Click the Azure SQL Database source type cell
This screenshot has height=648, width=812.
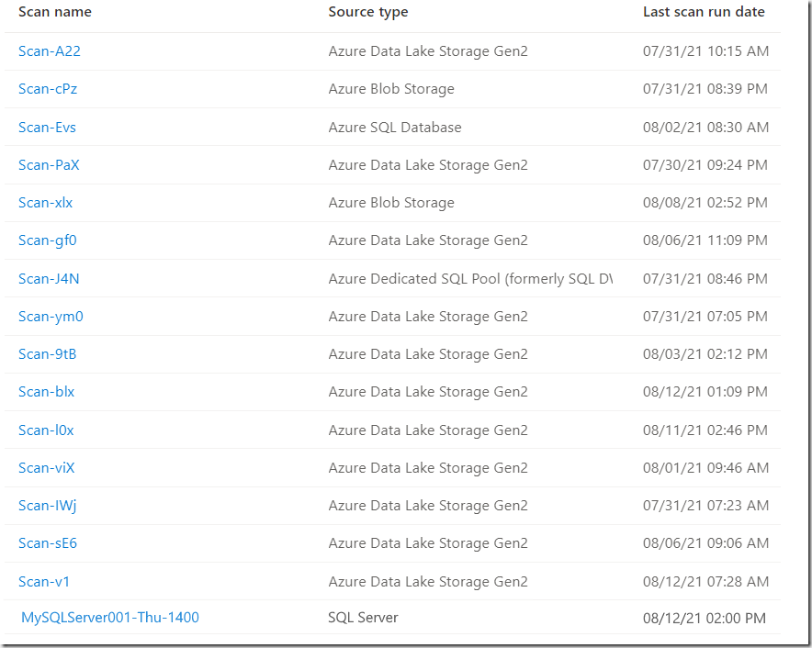pos(395,128)
